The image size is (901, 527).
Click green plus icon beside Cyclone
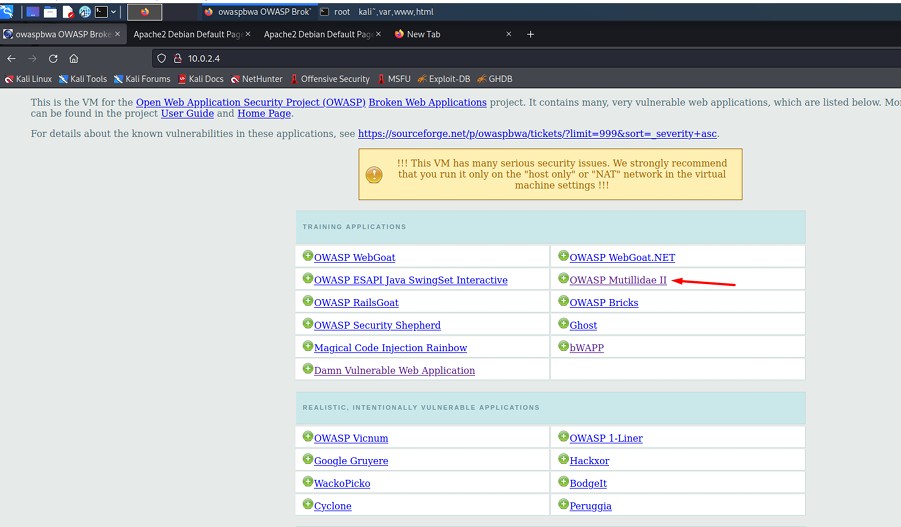pos(308,504)
